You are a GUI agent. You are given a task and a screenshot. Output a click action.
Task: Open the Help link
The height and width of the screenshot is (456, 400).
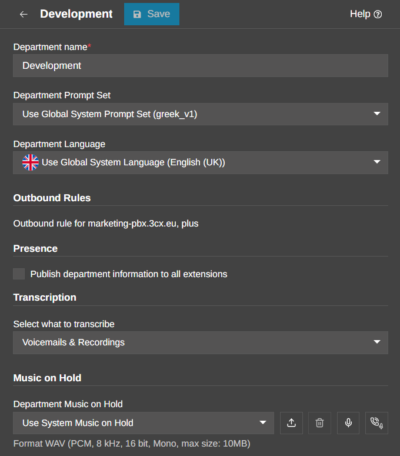tap(366, 14)
